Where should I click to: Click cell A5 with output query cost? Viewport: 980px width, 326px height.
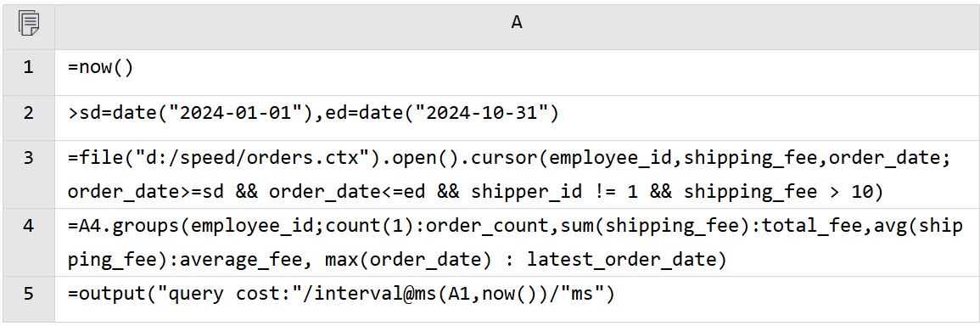[516, 299]
